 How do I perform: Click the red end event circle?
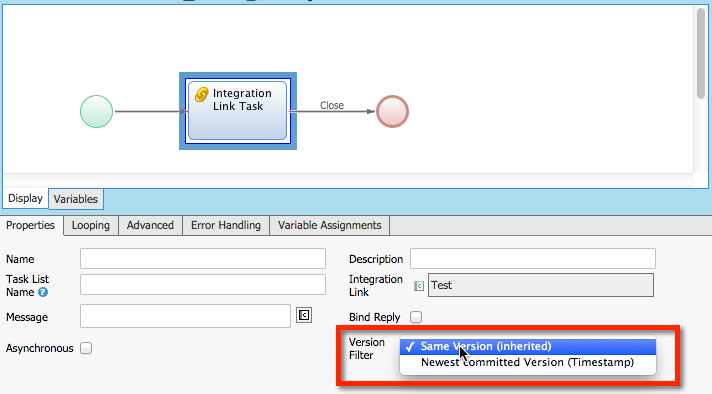point(392,112)
